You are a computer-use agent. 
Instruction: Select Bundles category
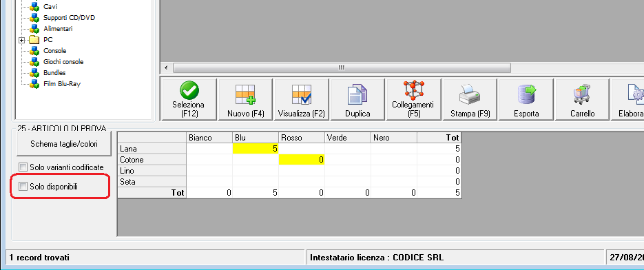click(x=54, y=73)
